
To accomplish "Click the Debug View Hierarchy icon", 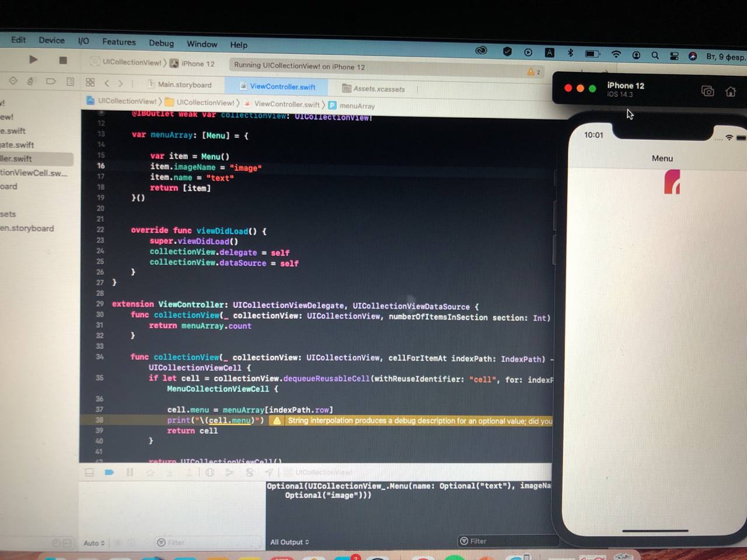I will pos(210,473).
